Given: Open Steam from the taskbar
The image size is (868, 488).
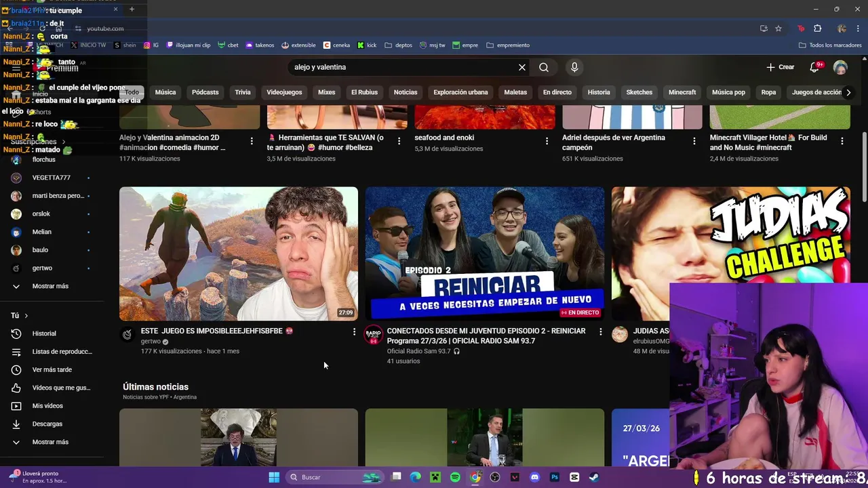Looking at the screenshot, I should point(594,477).
